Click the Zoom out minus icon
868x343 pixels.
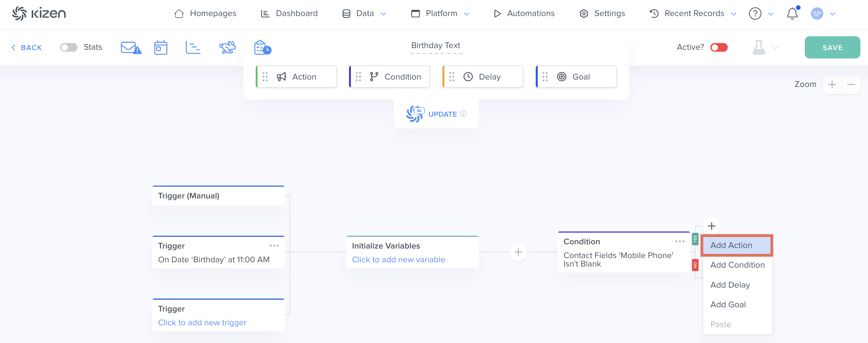851,85
